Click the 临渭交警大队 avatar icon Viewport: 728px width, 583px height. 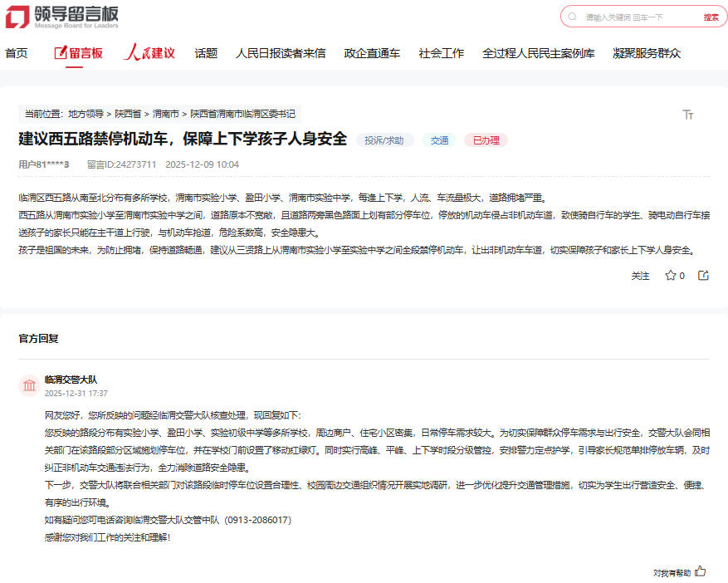click(x=29, y=386)
